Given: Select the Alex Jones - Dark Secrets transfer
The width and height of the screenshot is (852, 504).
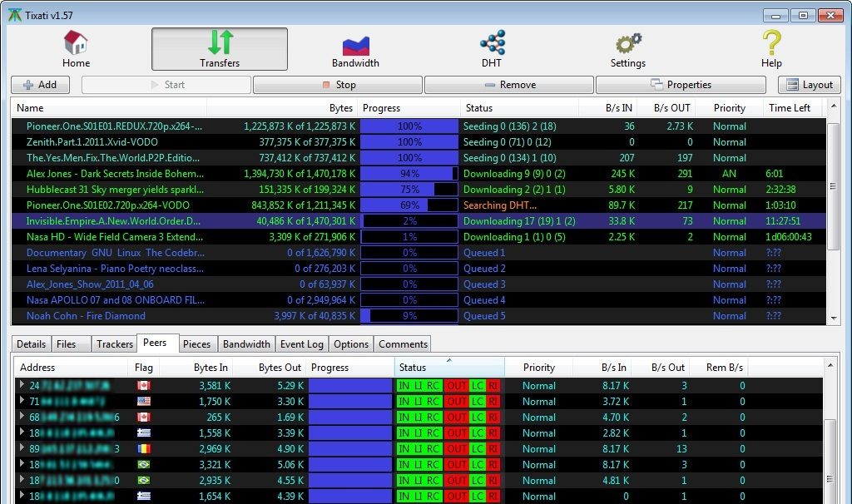Looking at the screenshot, I should tap(419, 174).
